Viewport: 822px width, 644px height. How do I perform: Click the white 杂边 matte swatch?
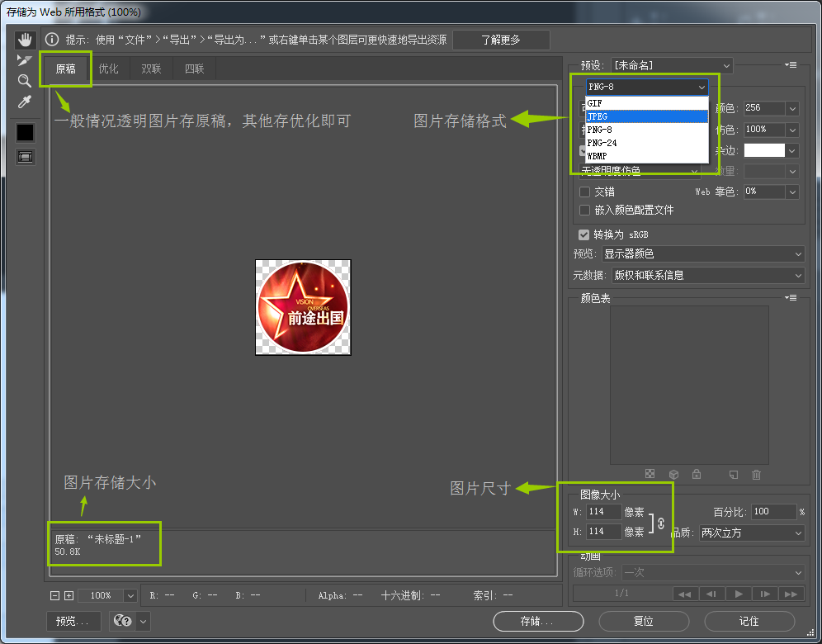tap(764, 150)
